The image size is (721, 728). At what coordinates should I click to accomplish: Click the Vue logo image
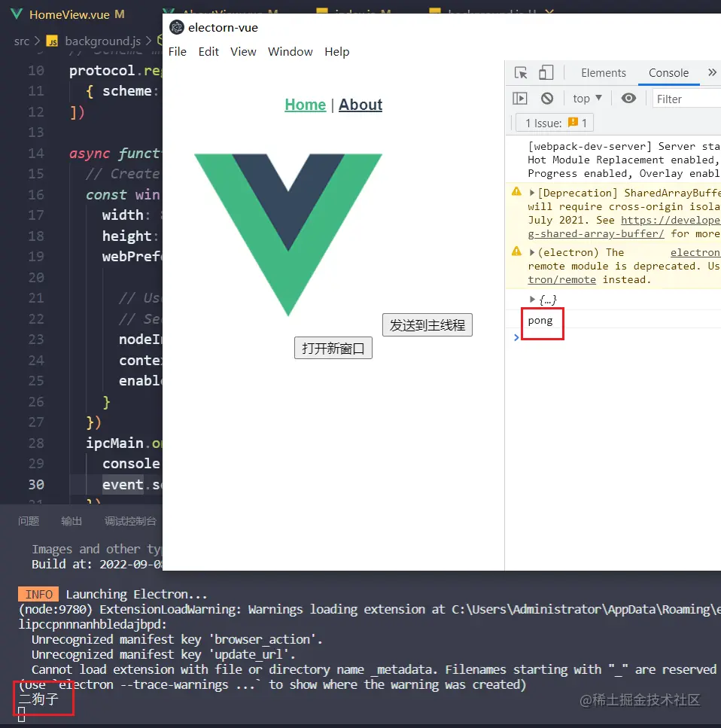[287, 234]
